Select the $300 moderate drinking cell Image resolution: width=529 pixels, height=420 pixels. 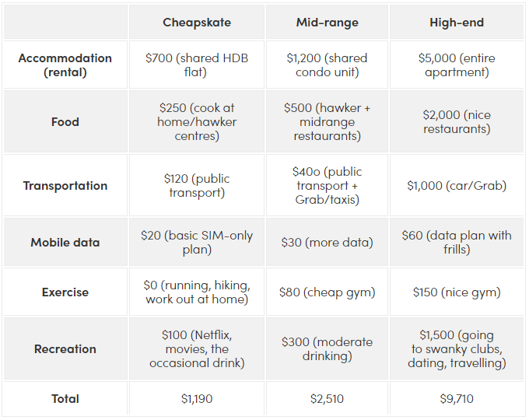click(x=327, y=349)
